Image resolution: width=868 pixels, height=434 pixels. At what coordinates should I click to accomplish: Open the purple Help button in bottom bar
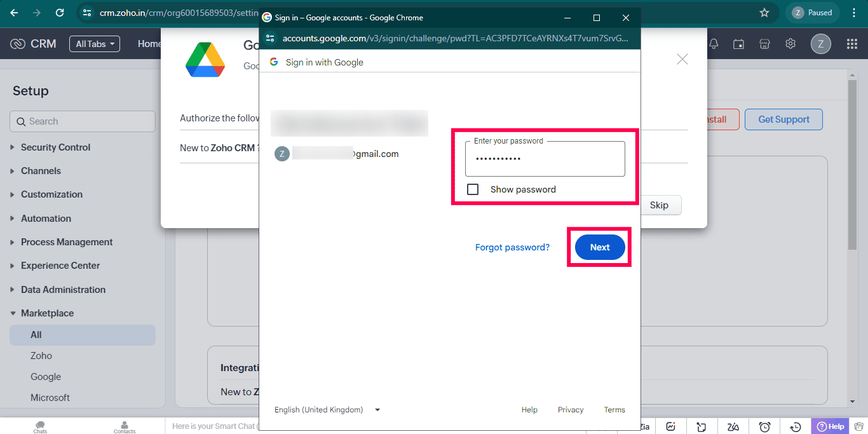(x=831, y=426)
